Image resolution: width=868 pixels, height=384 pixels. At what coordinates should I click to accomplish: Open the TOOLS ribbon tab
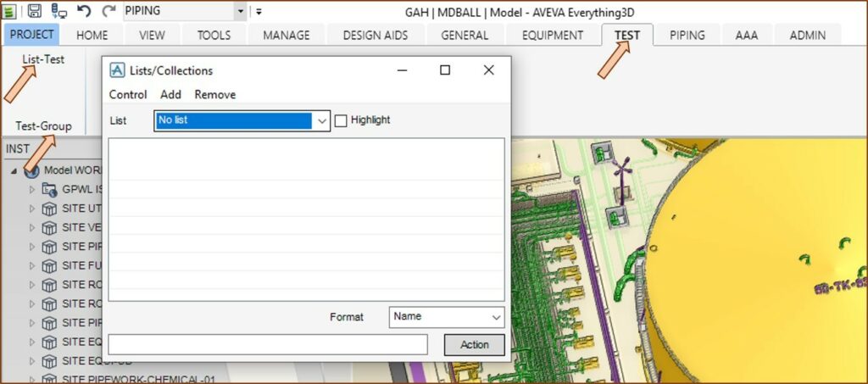pos(214,36)
